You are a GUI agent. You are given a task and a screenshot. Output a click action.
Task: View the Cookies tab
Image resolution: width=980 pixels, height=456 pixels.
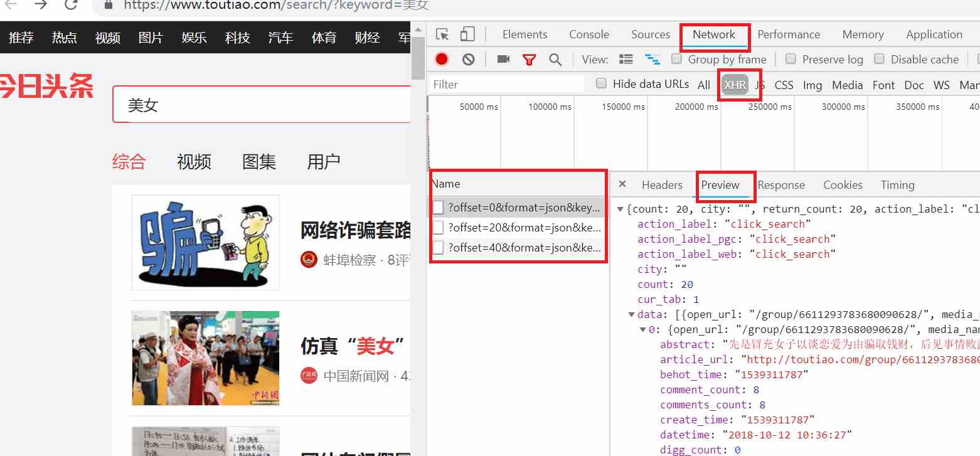(x=843, y=185)
